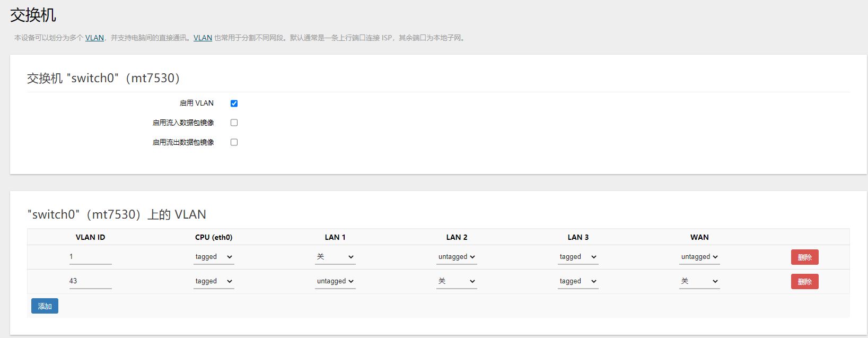The width and height of the screenshot is (868, 338).
Task: Click the WAN column header
Action: 699,237
